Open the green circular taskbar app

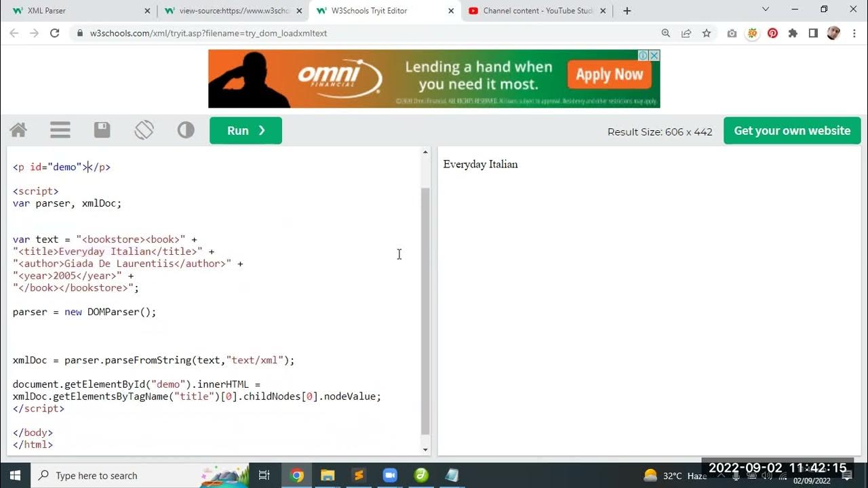(x=421, y=475)
